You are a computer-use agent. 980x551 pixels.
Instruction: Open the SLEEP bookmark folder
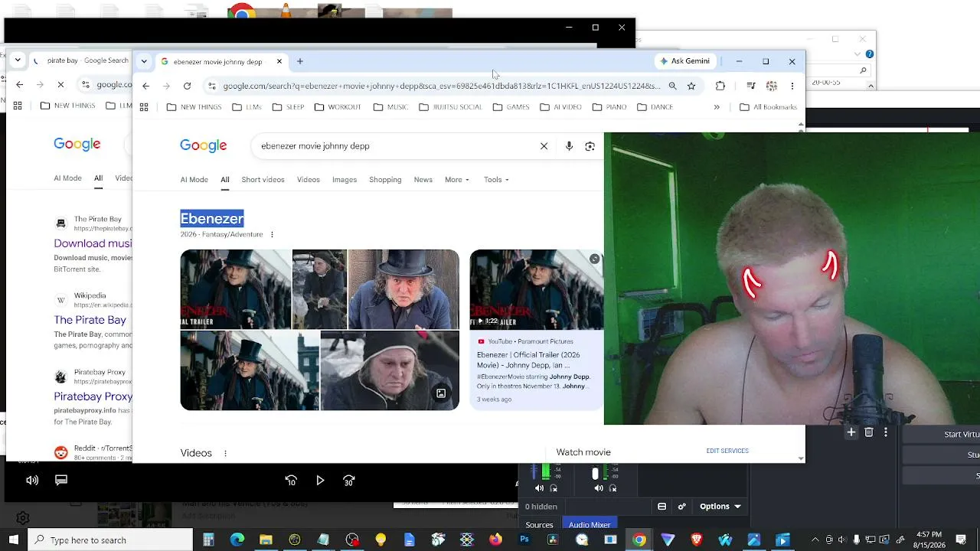click(289, 107)
